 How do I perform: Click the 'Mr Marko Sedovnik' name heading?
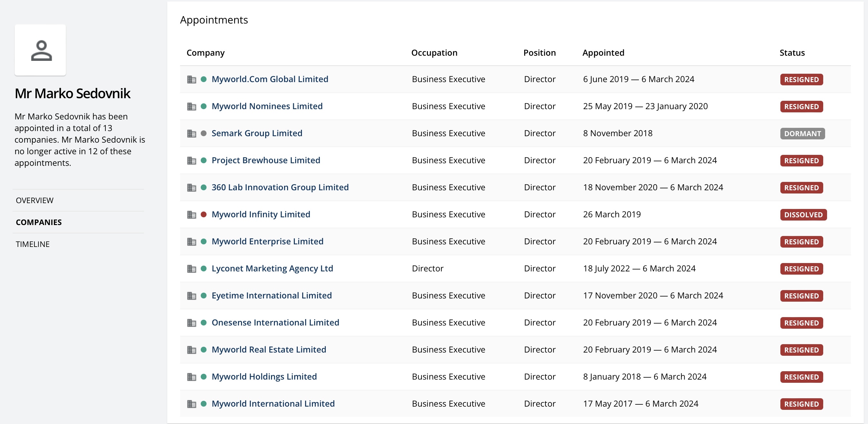[72, 94]
